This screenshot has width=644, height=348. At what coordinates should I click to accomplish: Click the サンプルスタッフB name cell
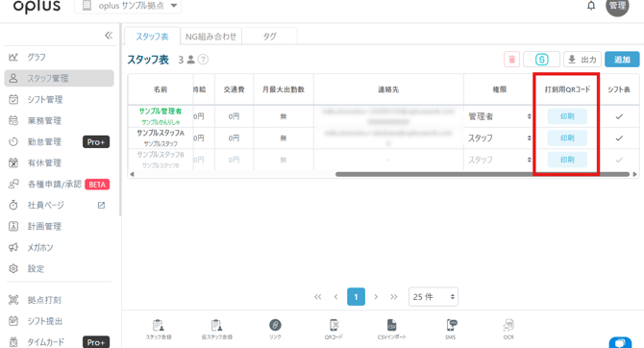pos(161,160)
